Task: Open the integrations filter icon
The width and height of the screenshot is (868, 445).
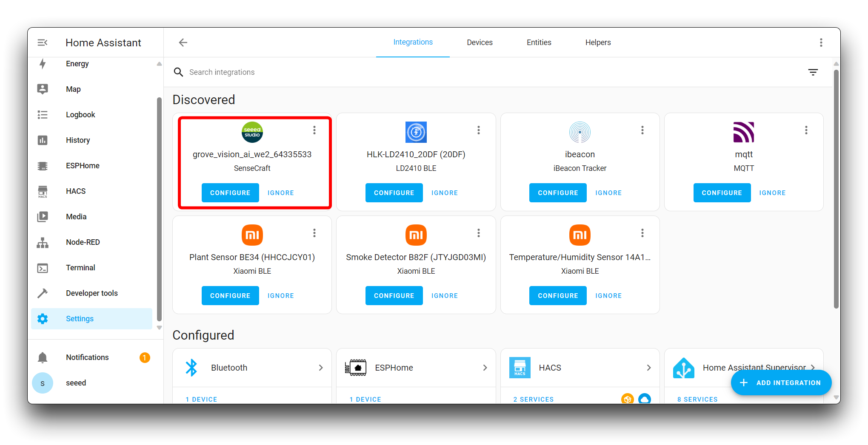Action: 813,72
